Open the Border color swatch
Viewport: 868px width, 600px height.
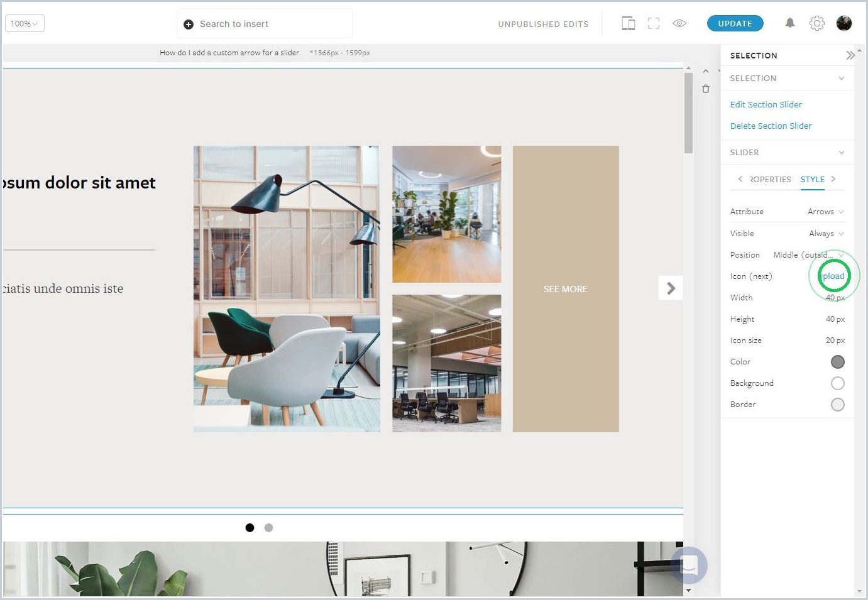pos(837,405)
